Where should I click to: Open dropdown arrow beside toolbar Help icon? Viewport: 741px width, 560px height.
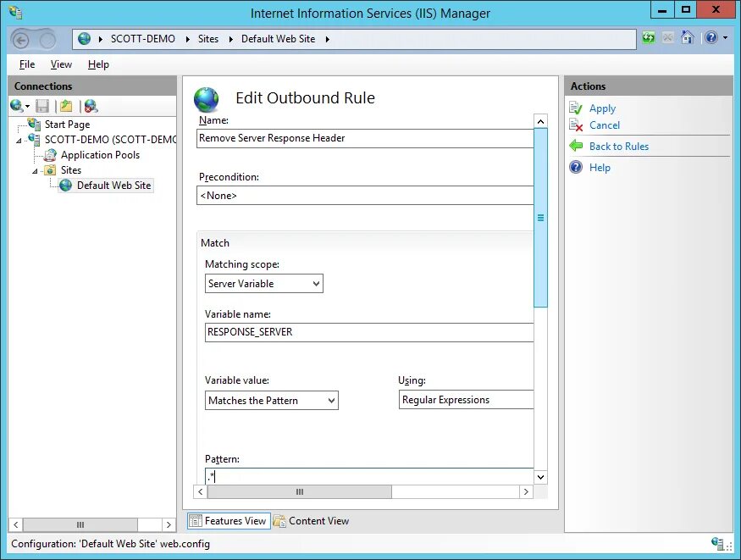[x=725, y=37]
